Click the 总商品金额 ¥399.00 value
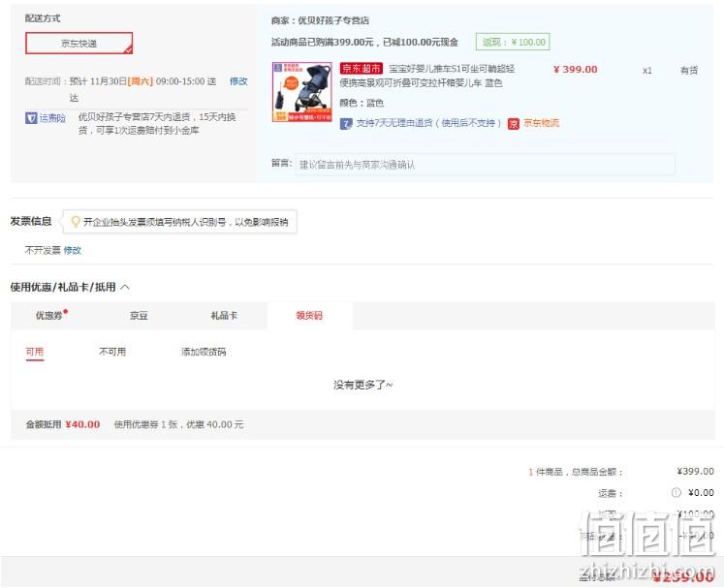The image size is (724, 588). 695,471
